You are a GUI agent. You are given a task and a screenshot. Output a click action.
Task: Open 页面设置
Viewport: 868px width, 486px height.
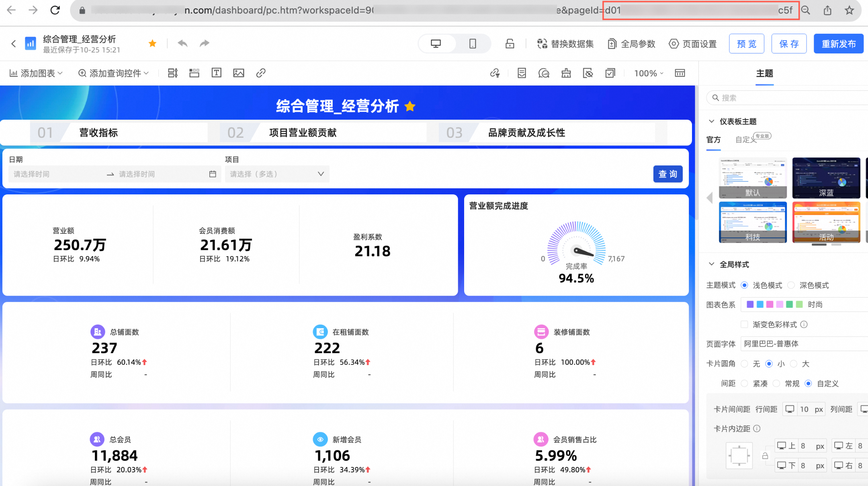point(693,44)
